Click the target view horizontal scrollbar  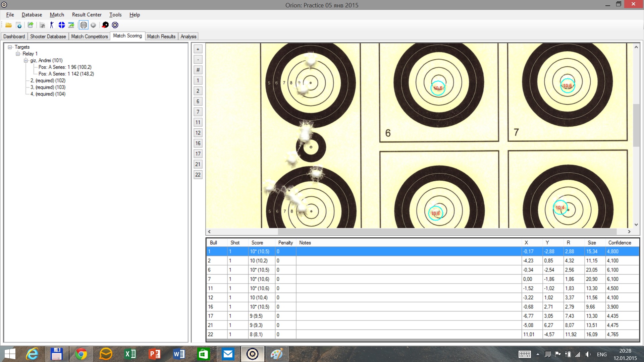447,232
